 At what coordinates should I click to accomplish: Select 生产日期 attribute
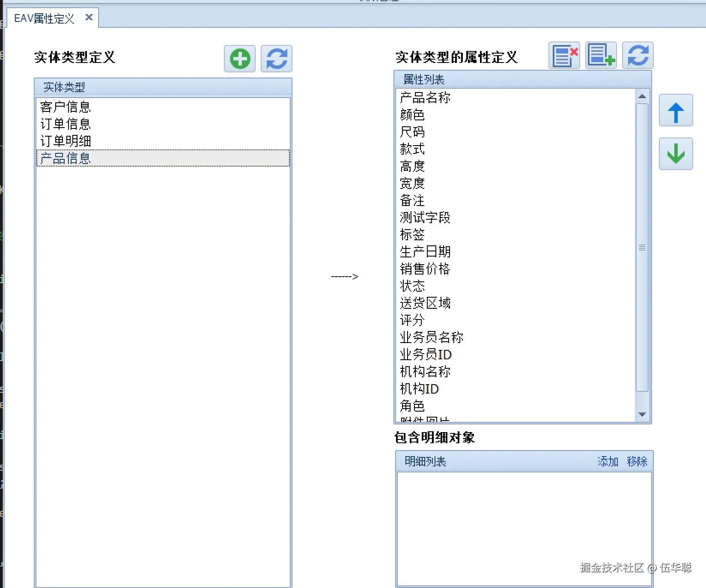[515, 252]
